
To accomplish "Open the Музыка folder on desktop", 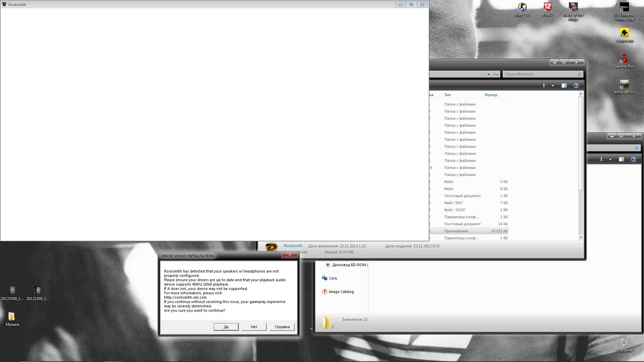I will pyautogui.click(x=12, y=317).
